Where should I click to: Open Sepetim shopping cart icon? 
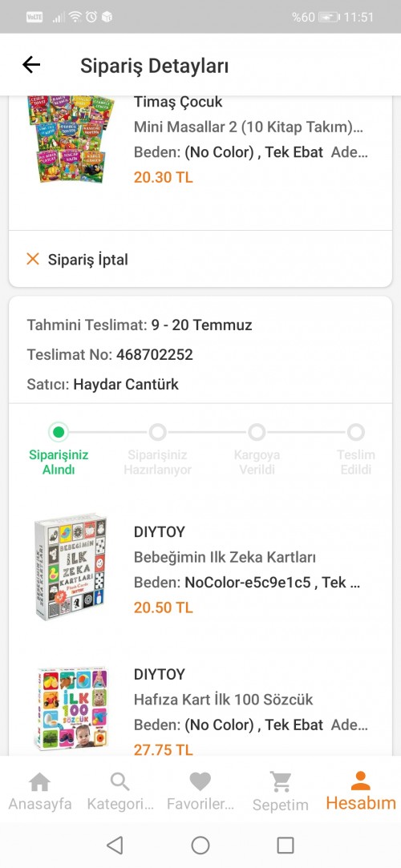coord(280,782)
